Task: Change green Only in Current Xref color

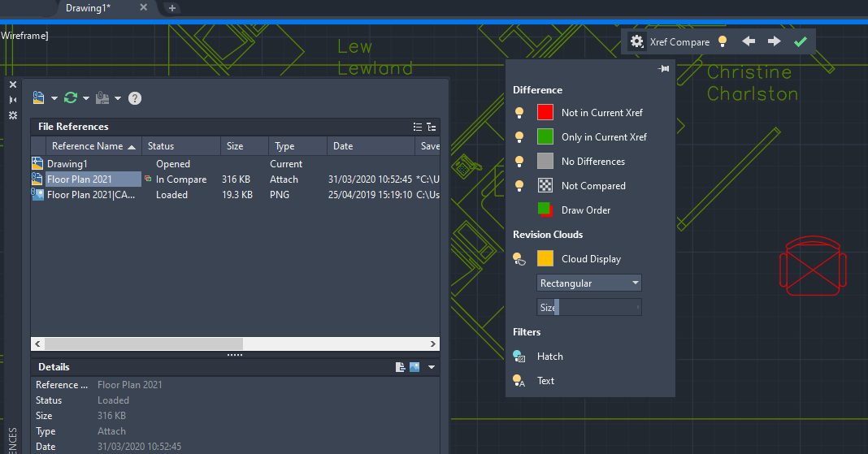Action: [545, 136]
